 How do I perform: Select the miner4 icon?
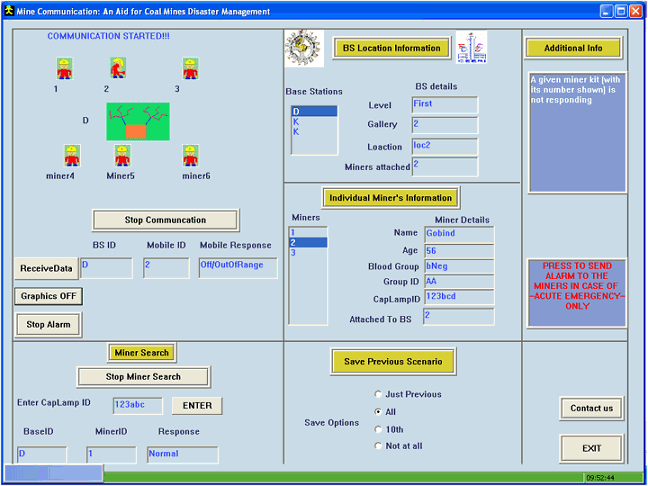coord(71,155)
